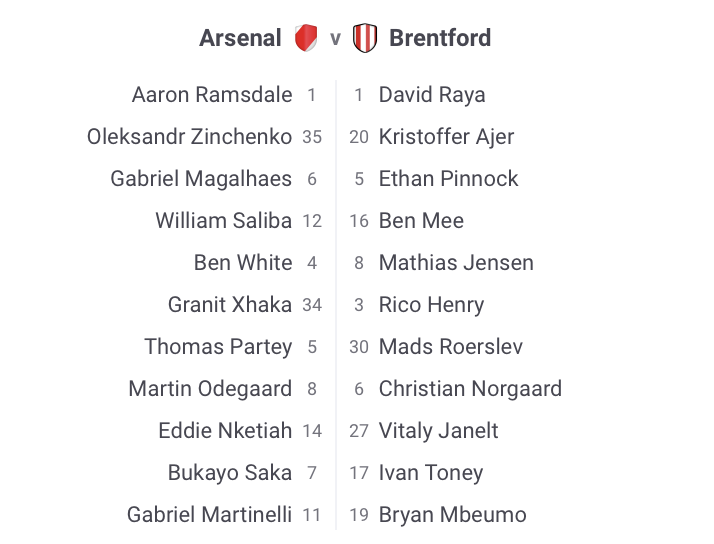Click on William Saliba's name
Image resolution: width=714 pixels, height=544 pixels.
pyautogui.click(x=223, y=221)
